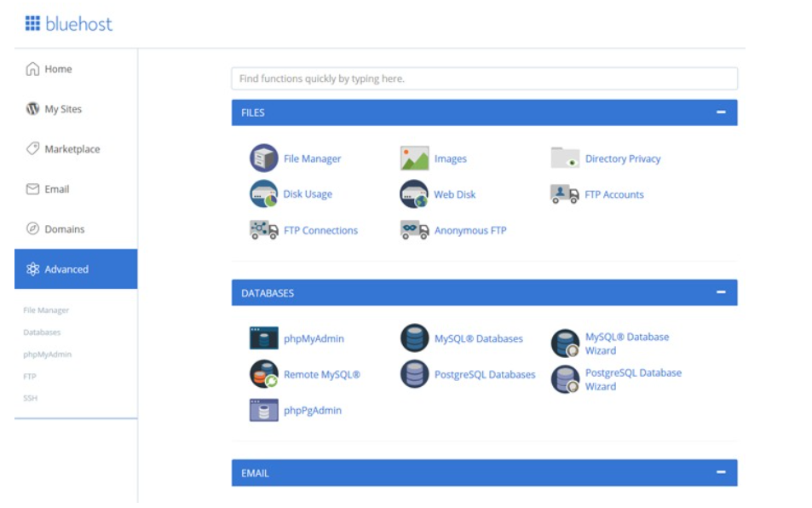Click the Directory Privacy text link

[623, 159]
